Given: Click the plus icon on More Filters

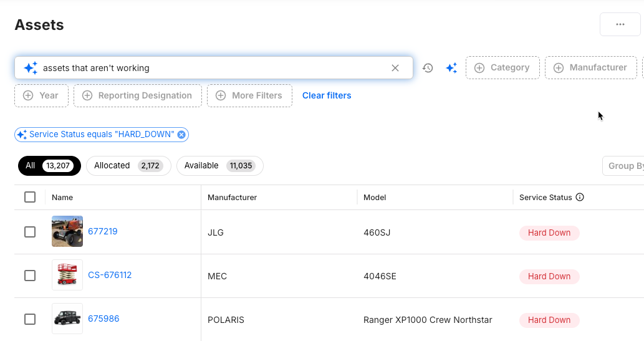Looking at the screenshot, I should (221, 96).
